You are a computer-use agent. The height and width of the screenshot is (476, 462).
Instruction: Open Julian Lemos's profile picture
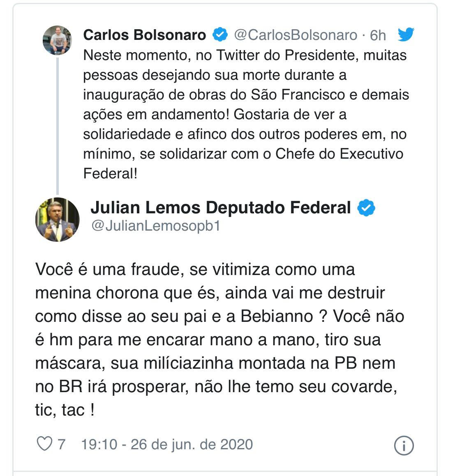tap(58, 220)
